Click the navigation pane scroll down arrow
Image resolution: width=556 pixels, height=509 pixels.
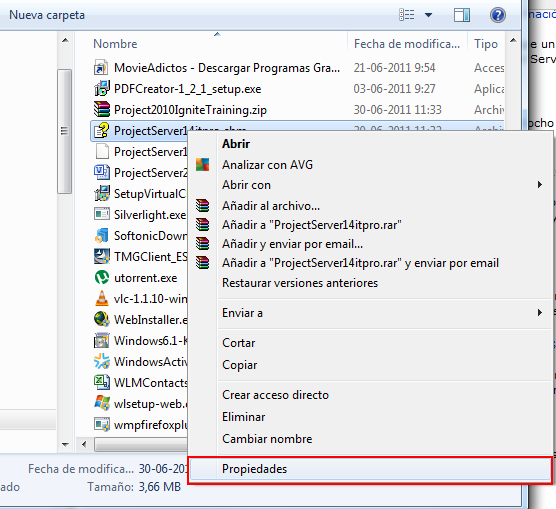(x=65, y=444)
